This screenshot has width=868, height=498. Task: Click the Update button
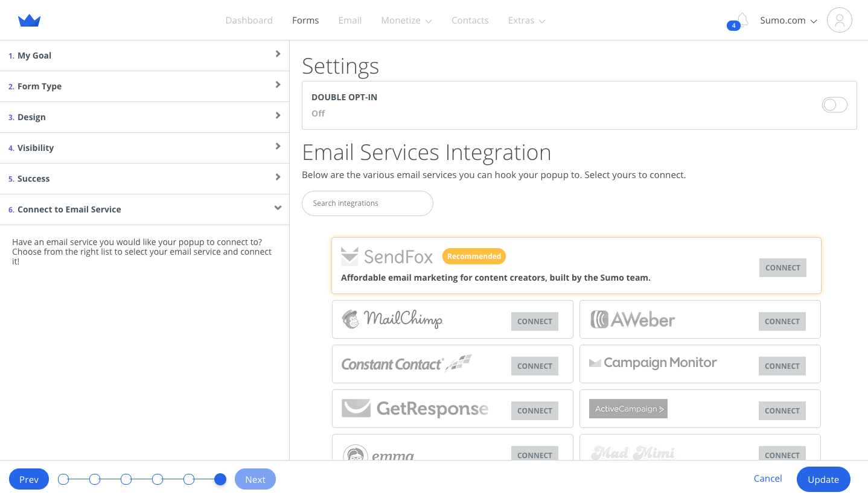coord(823,479)
